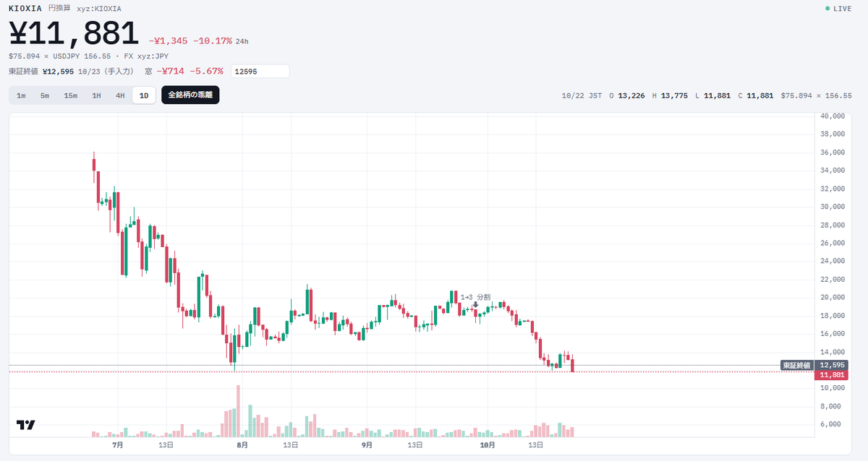Select the 1D timeframe
This screenshot has width=868, height=461.
(x=144, y=95)
